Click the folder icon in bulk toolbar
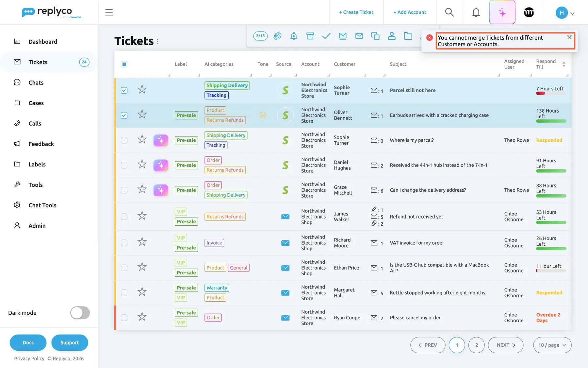 (408, 36)
